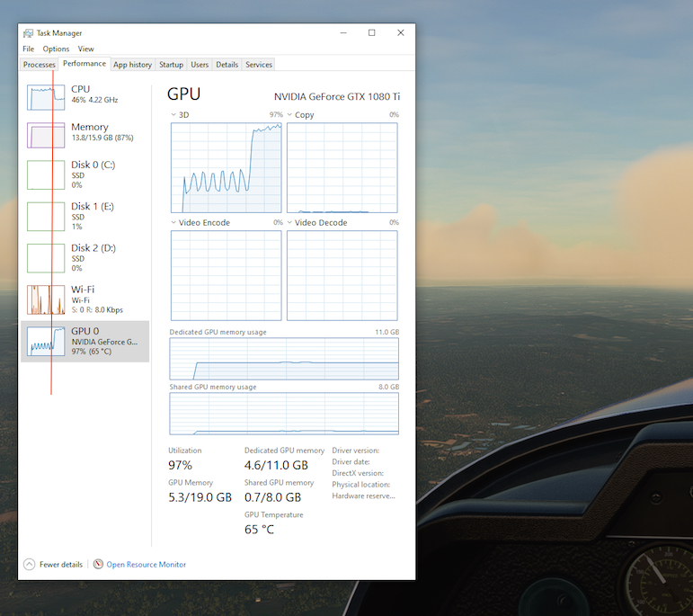Click the NVIDIA GeForce GTX 1080 Ti label

pyautogui.click(x=337, y=96)
